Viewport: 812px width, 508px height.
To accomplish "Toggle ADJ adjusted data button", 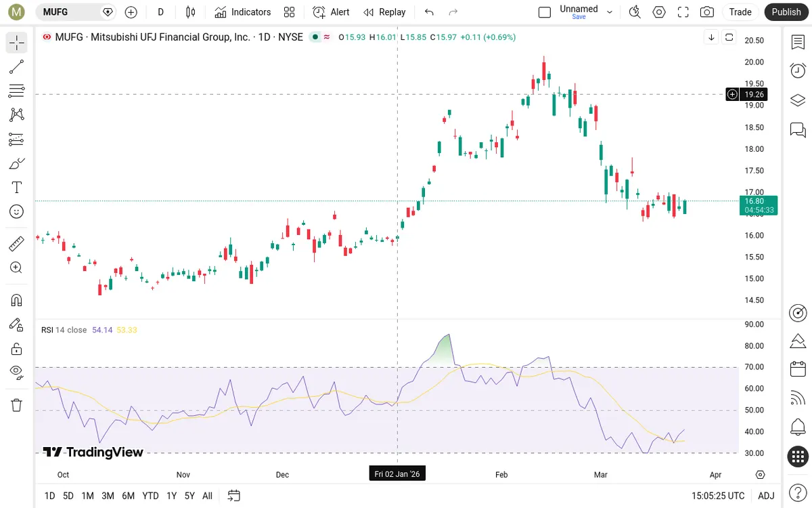I will (766, 496).
